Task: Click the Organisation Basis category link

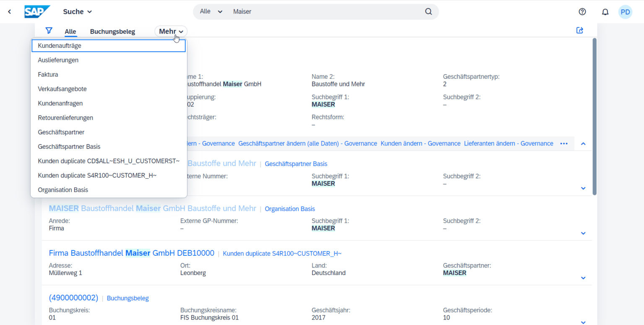Action: [290, 209]
